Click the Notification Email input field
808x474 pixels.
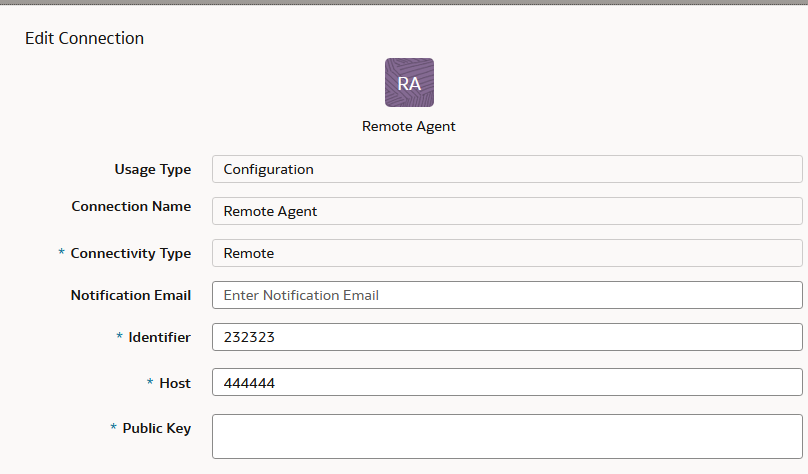(x=507, y=295)
